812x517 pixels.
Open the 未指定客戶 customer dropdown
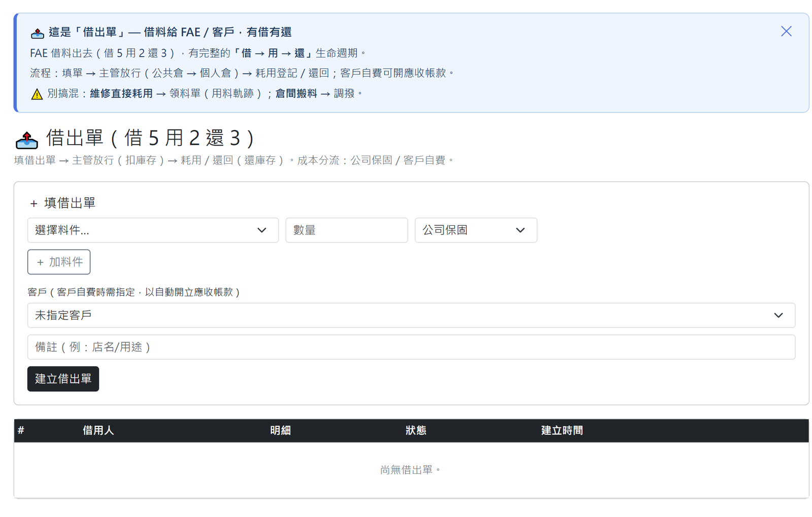coord(411,316)
